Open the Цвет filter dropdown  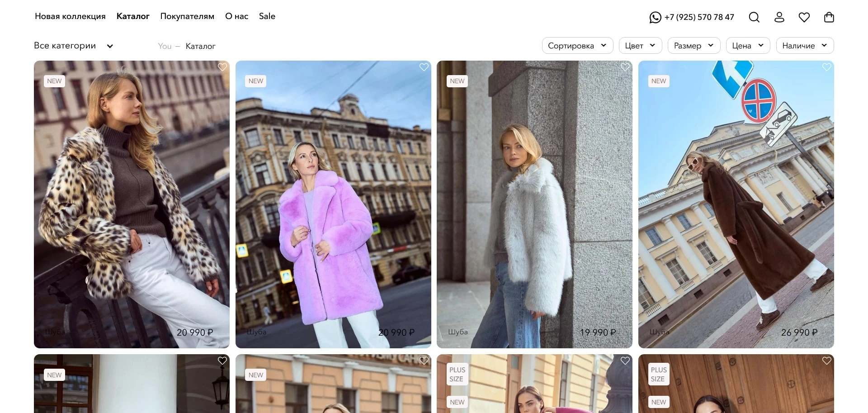(x=640, y=46)
